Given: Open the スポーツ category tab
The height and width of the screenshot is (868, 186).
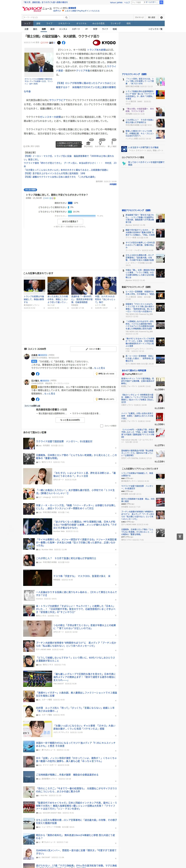Looking at the screenshot, I should [76, 29].
